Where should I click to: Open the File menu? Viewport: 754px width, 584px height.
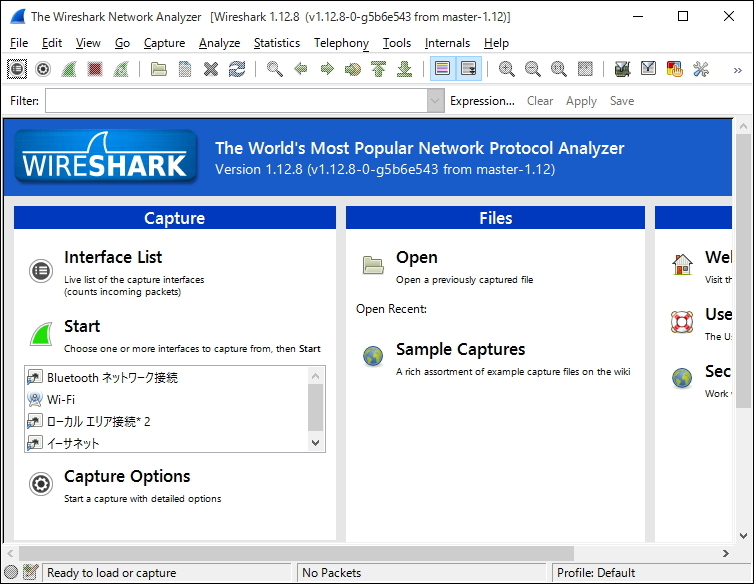tap(19, 43)
